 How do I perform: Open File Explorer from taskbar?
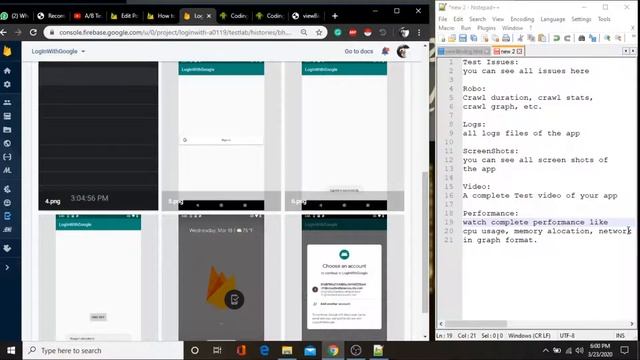[287, 350]
